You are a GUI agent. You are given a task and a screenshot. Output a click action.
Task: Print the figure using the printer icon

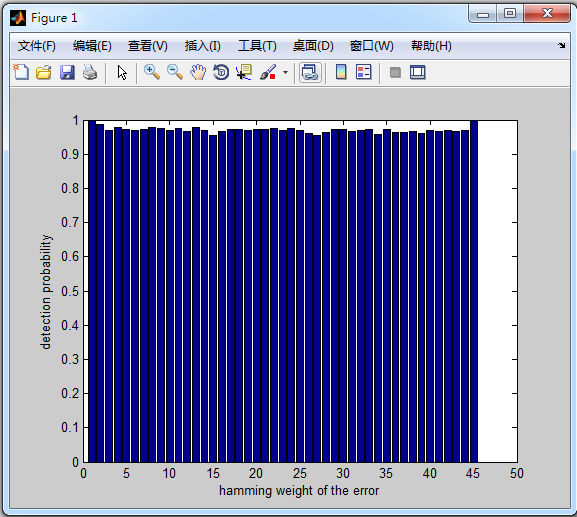[90, 72]
